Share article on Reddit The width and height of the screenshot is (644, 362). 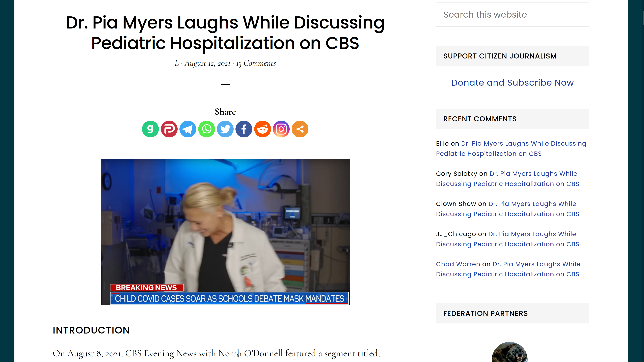pos(262,129)
